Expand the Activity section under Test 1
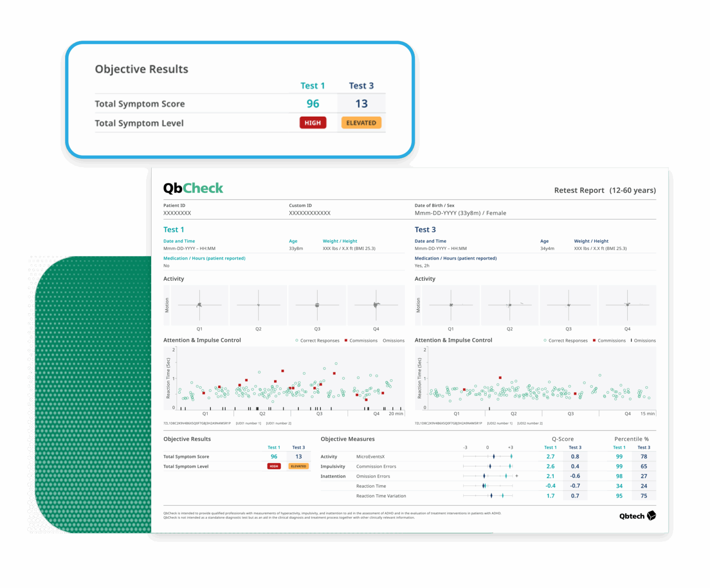The image size is (710, 588). click(174, 279)
